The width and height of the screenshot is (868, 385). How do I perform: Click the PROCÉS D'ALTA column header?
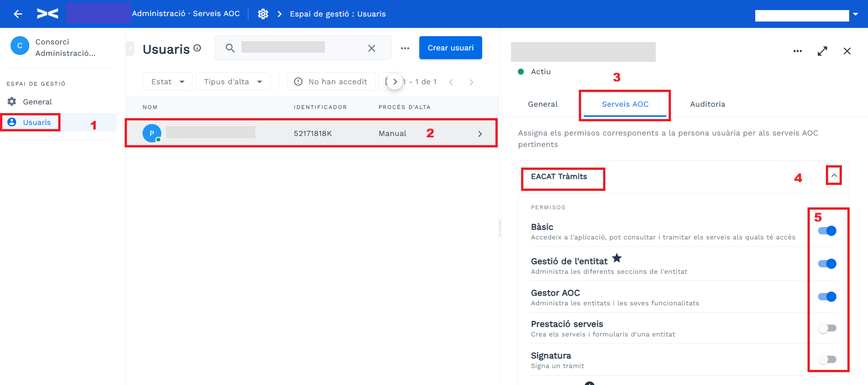pos(404,107)
